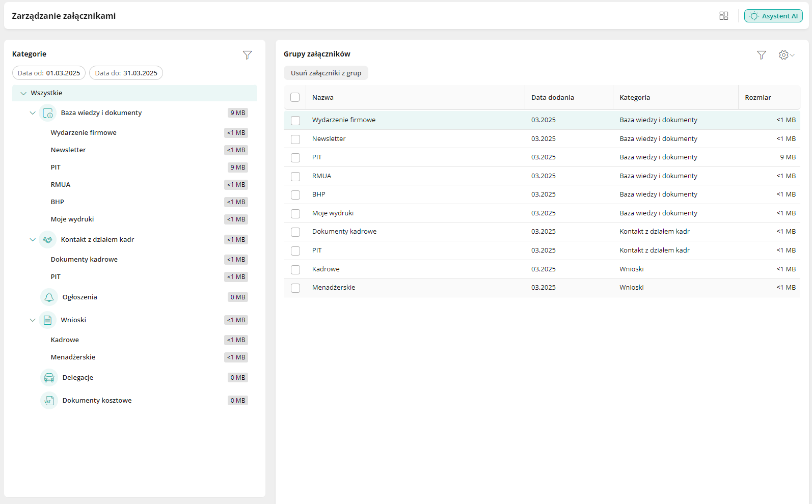Open the Asystent AI assistant
The image size is (812, 504).
(x=773, y=16)
